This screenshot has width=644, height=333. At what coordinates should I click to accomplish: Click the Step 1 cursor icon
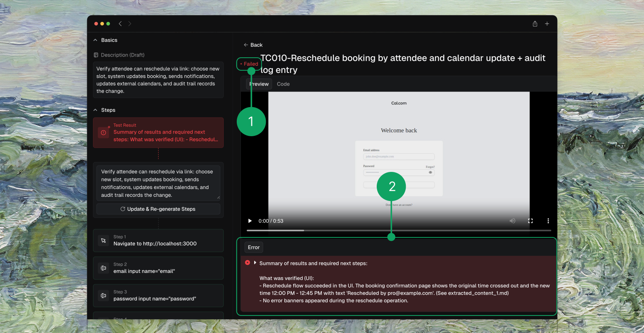point(103,241)
